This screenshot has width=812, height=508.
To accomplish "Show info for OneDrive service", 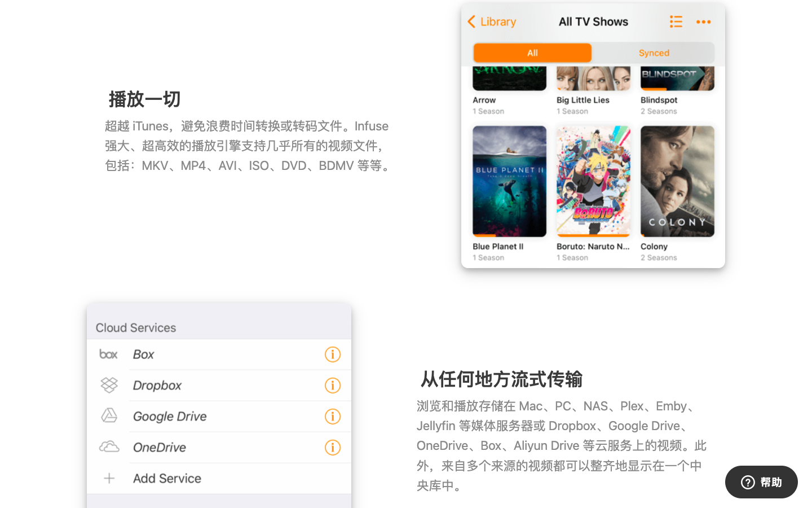I will (x=333, y=448).
